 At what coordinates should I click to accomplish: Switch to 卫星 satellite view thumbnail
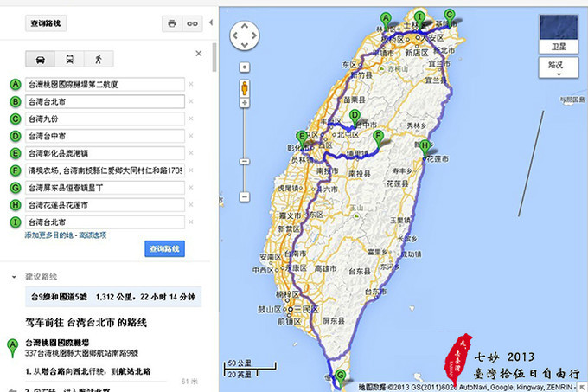pyautogui.click(x=559, y=34)
